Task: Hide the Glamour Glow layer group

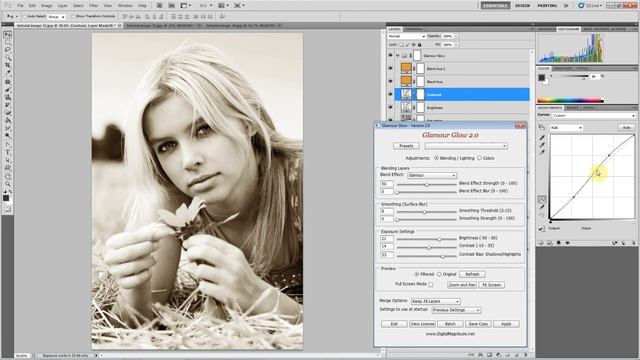Action: [391, 56]
